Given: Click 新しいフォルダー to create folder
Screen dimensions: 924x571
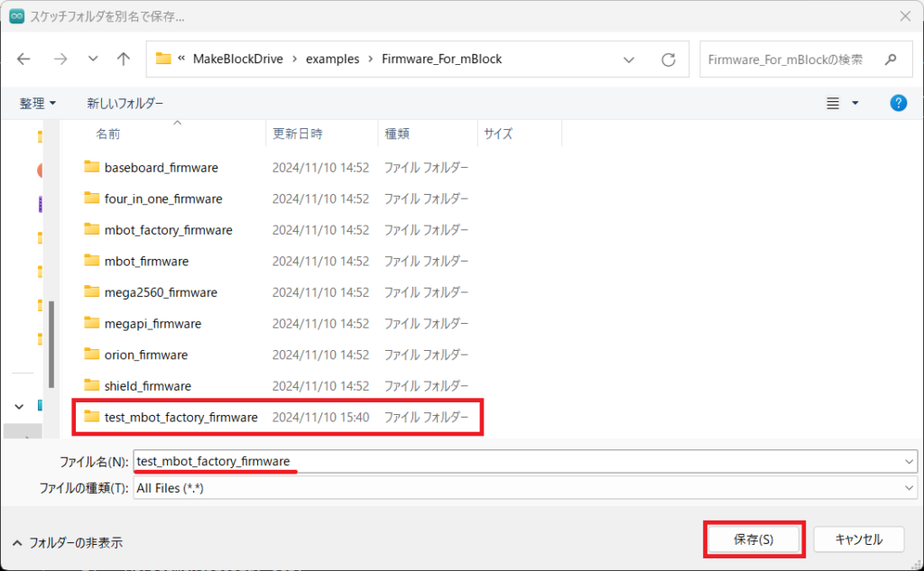Looking at the screenshot, I should click(x=125, y=104).
